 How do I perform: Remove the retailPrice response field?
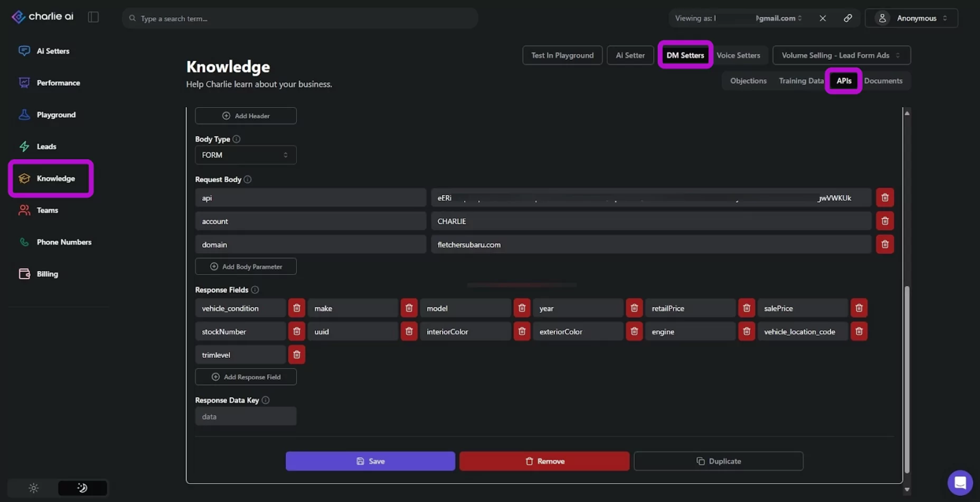[747, 308]
